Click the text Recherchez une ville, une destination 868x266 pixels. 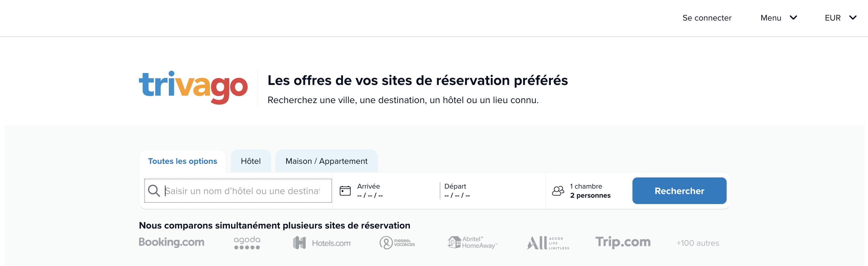tap(403, 100)
